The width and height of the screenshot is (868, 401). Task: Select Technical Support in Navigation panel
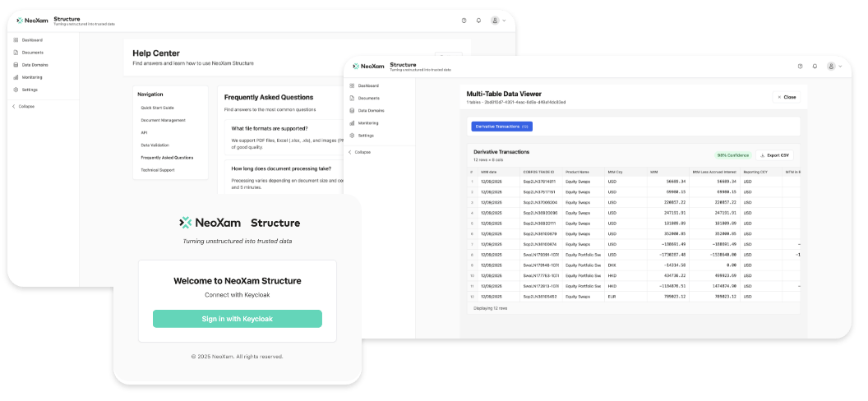pos(158,170)
